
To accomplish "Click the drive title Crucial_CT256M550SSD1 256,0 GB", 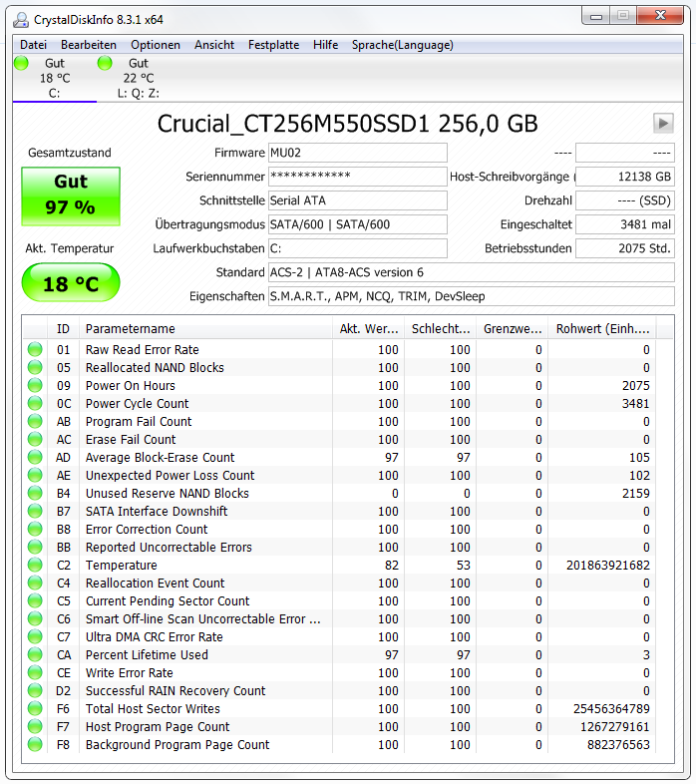I will (347, 124).
